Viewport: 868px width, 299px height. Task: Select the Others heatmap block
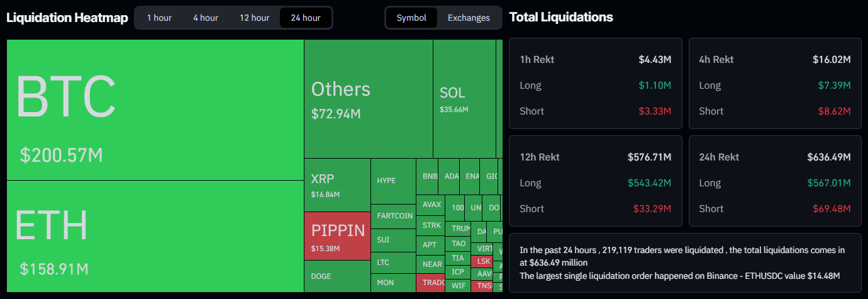pos(368,99)
